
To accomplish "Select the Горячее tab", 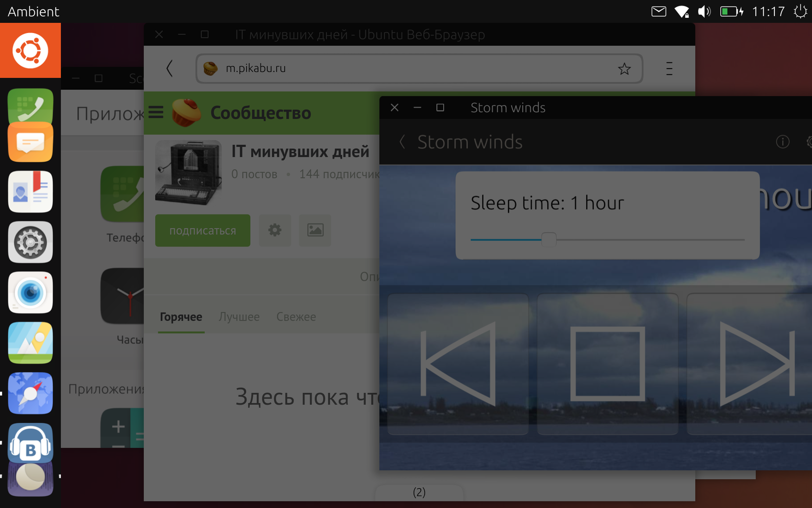I will point(181,317).
